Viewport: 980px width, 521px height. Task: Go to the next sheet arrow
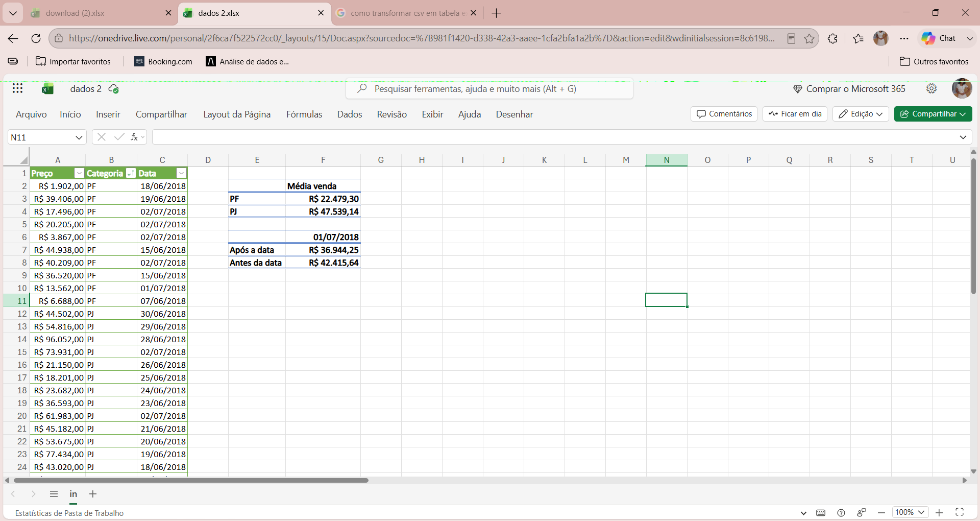[33, 494]
